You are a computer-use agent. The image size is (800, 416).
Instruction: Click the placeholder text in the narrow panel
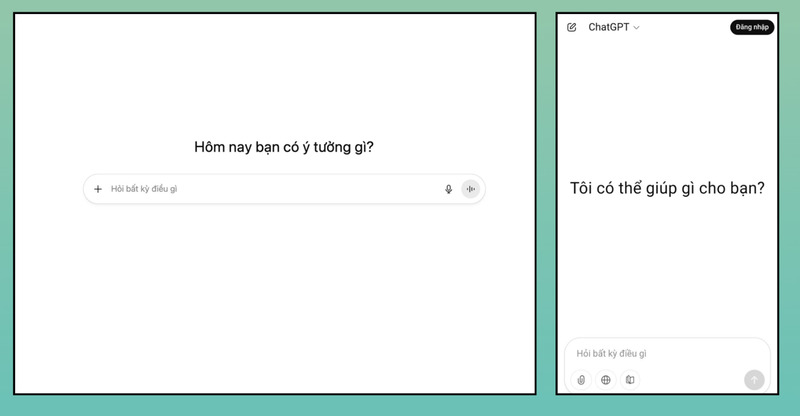tap(612, 353)
